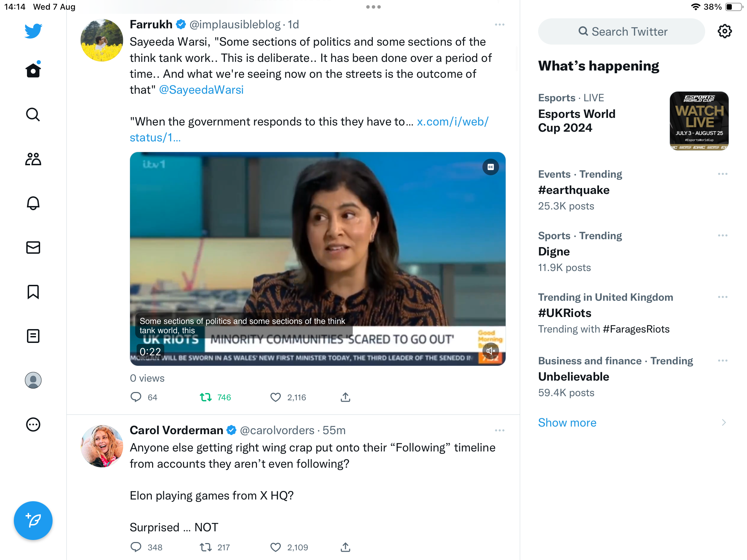The height and width of the screenshot is (560, 747).
Task: Open more options for #earthquake trend
Action: click(723, 174)
